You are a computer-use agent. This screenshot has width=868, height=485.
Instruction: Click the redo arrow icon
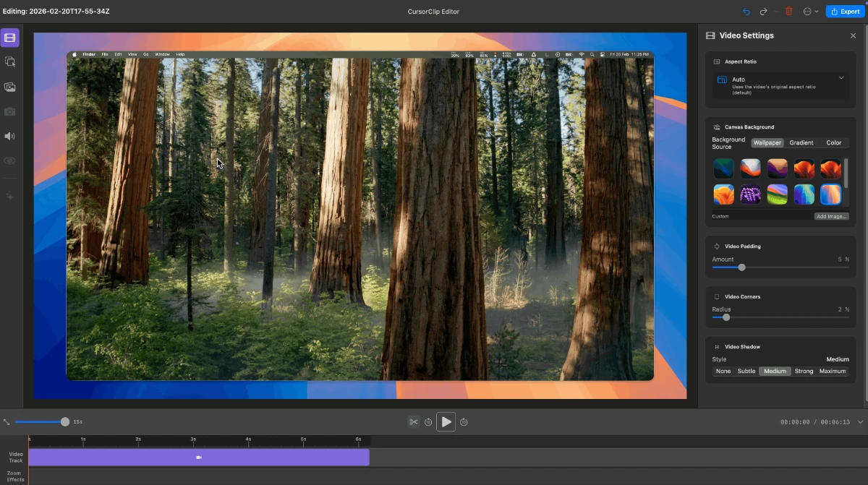coord(763,12)
